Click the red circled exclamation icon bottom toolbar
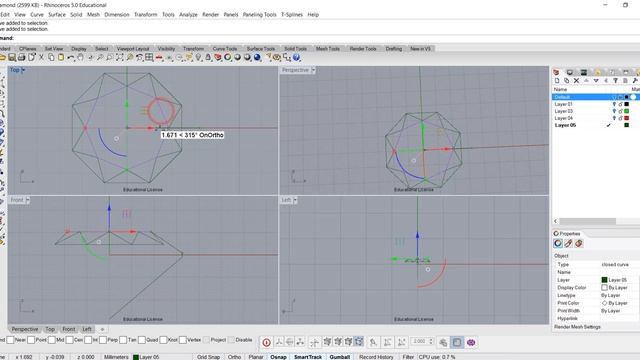 click(267, 342)
